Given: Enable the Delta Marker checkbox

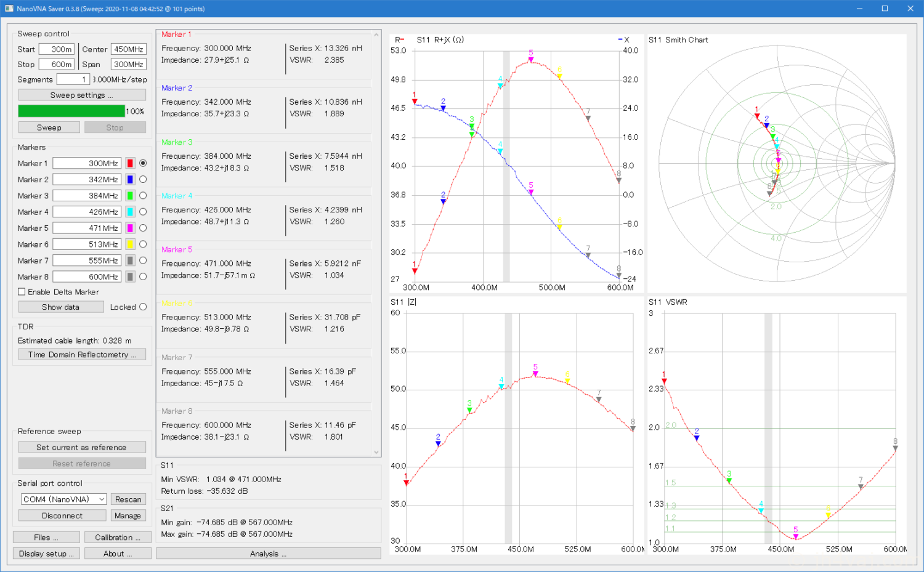Looking at the screenshot, I should [x=22, y=292].
